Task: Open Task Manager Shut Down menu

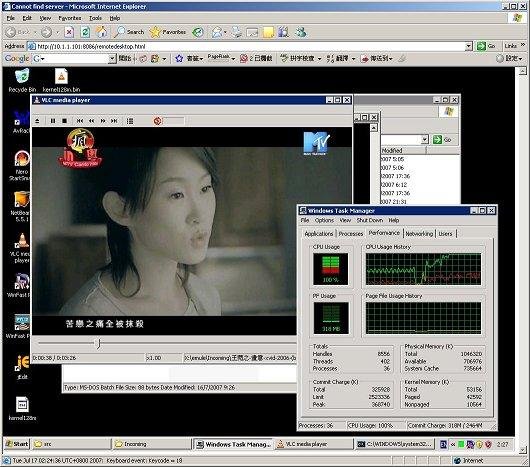Action: click(x=369, y=220)
